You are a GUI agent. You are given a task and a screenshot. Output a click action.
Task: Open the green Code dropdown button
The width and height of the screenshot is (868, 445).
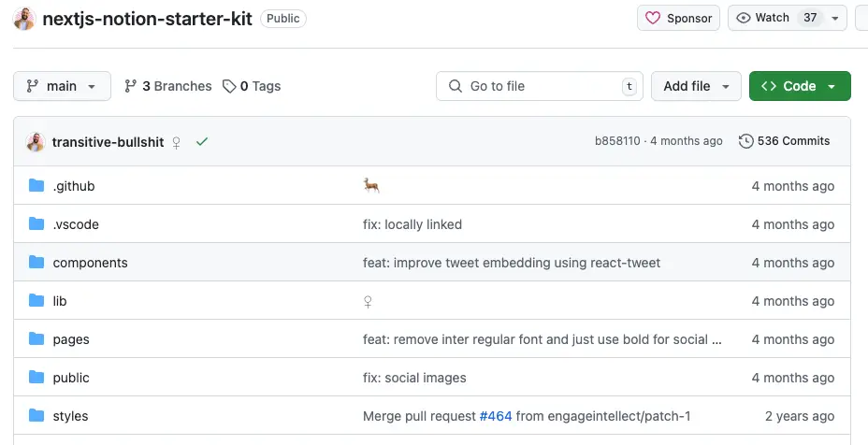coord(800,86)
